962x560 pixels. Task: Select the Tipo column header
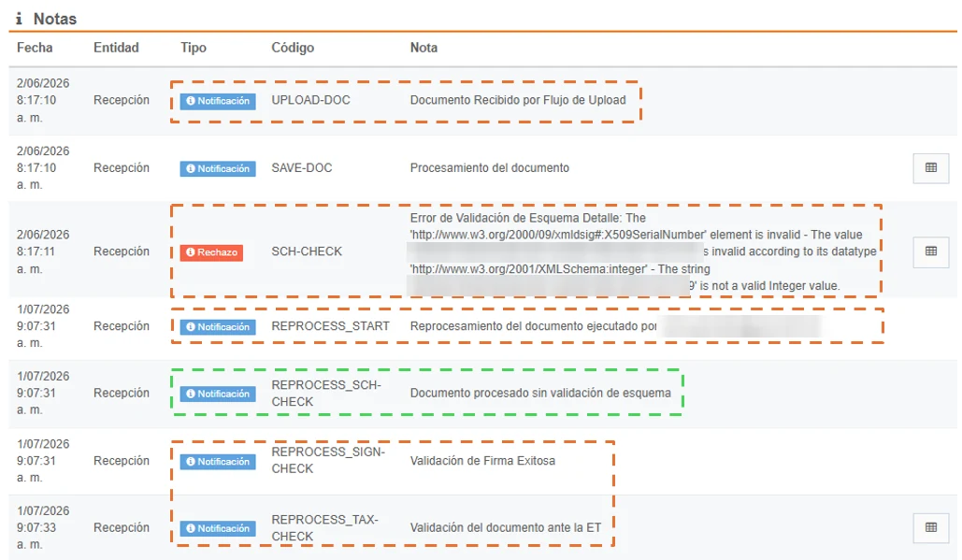point(194,48)
